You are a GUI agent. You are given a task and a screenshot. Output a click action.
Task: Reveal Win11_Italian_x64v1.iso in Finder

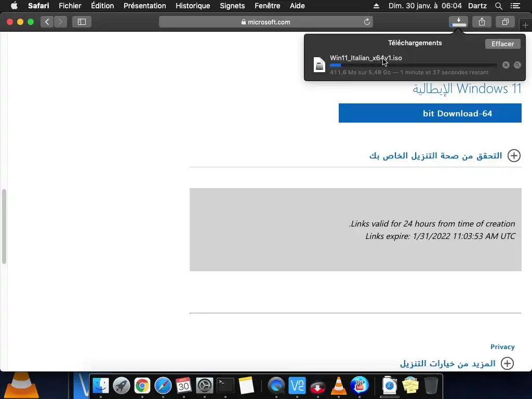pos(517,65)
